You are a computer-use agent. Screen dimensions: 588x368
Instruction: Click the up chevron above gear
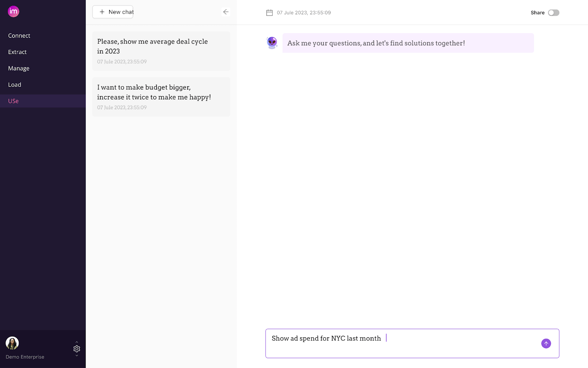[77, 342]
